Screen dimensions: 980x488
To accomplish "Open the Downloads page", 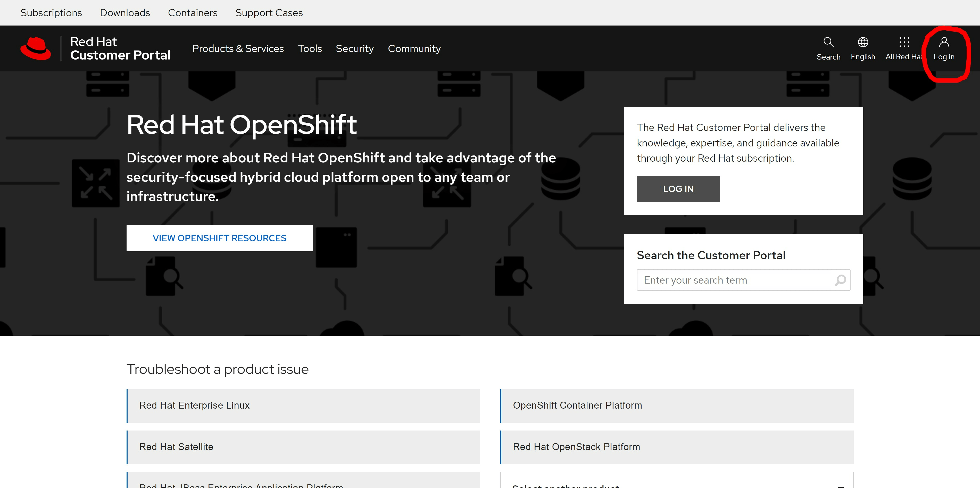I will [x=125, y=13].
